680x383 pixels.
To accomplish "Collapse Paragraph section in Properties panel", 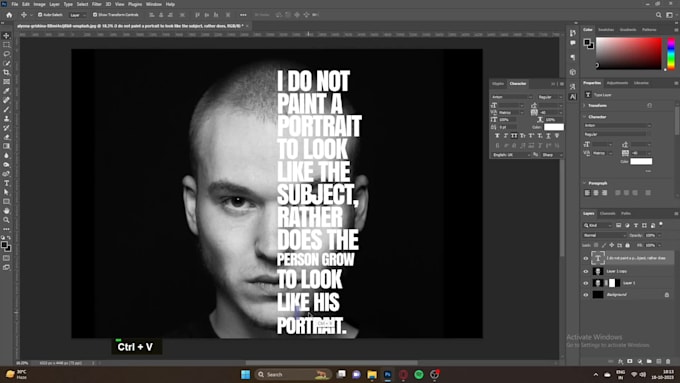I will (x=584, y=183).
